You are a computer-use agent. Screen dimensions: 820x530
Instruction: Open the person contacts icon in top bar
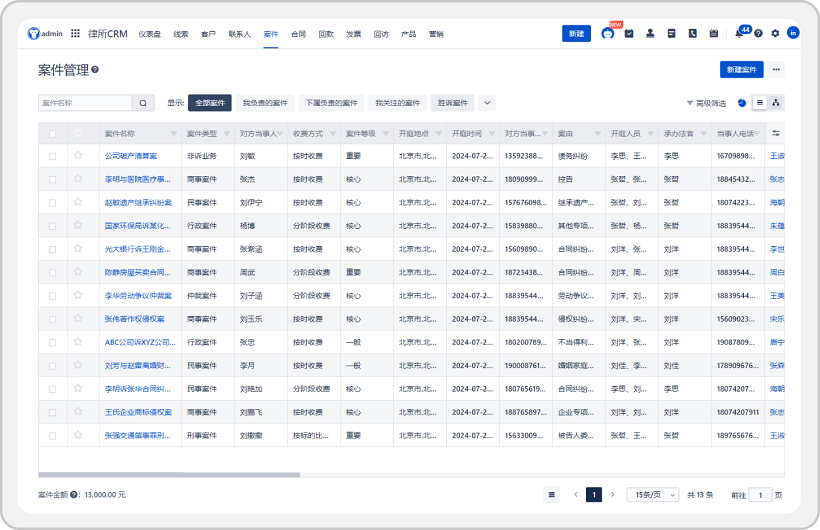[x=650, y=33]
